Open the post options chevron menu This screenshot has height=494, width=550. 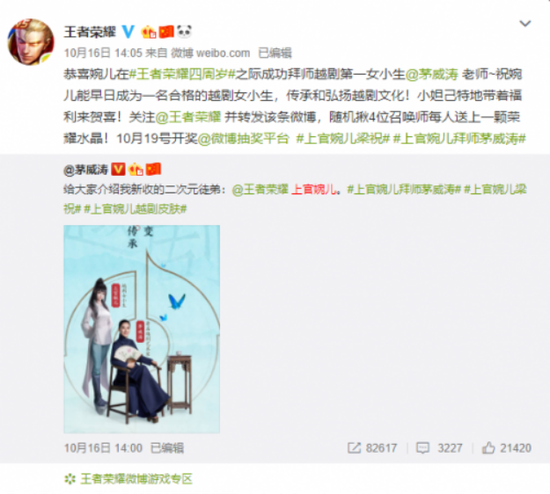click(x=525, y=24)
